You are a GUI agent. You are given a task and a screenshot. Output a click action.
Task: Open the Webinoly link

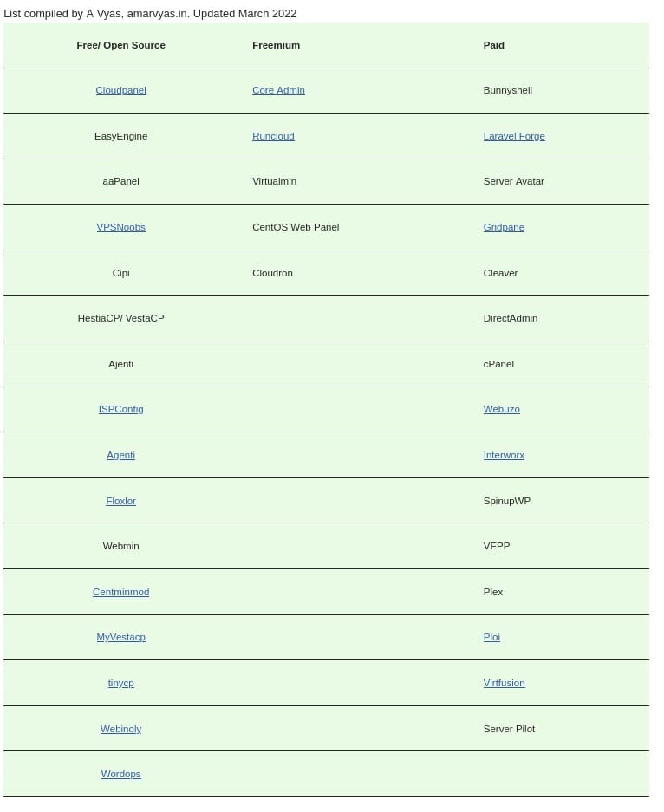pyautogui.click(x=120, y=729)
